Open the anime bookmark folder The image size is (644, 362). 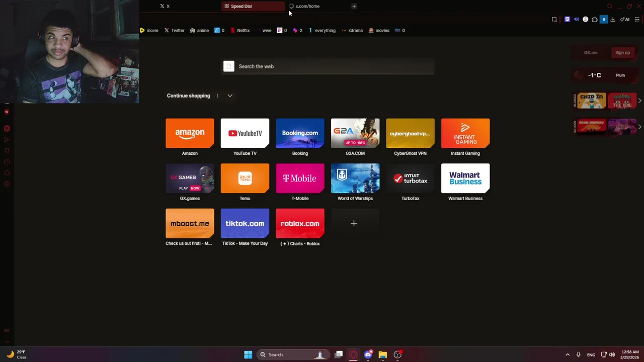199,30
